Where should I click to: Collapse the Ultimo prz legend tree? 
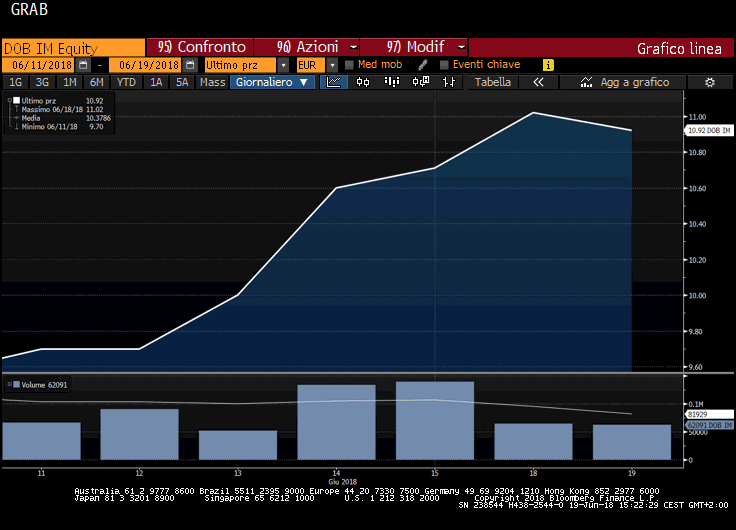pos(9,101)
